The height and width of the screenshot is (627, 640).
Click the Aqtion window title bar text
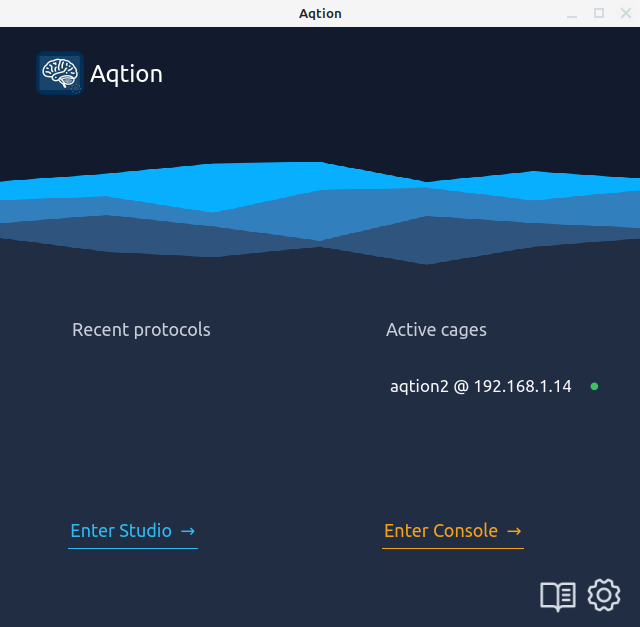320,13
